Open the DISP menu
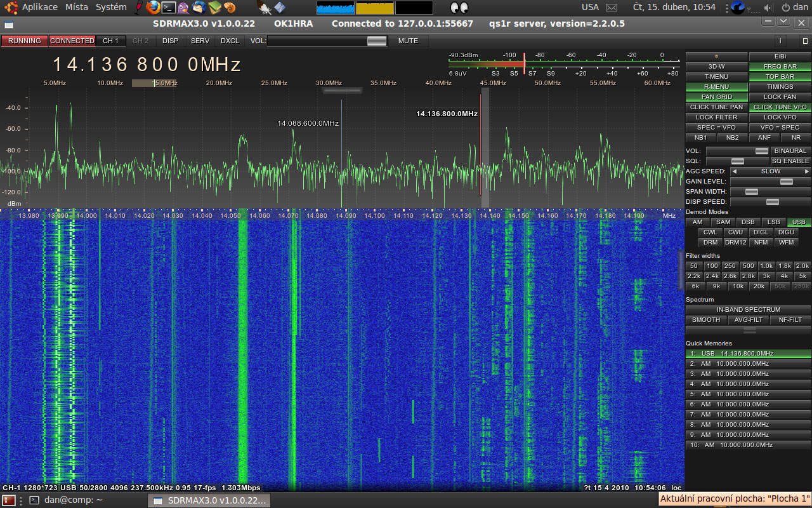Viewport: 812px width, 508px height. pyautogui.click(x=171, y=41)
